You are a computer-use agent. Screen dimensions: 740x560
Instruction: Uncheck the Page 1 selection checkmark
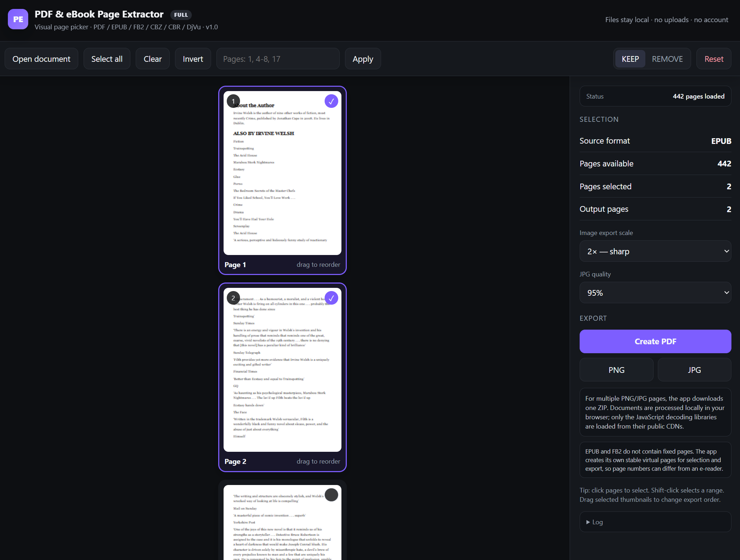331,101
